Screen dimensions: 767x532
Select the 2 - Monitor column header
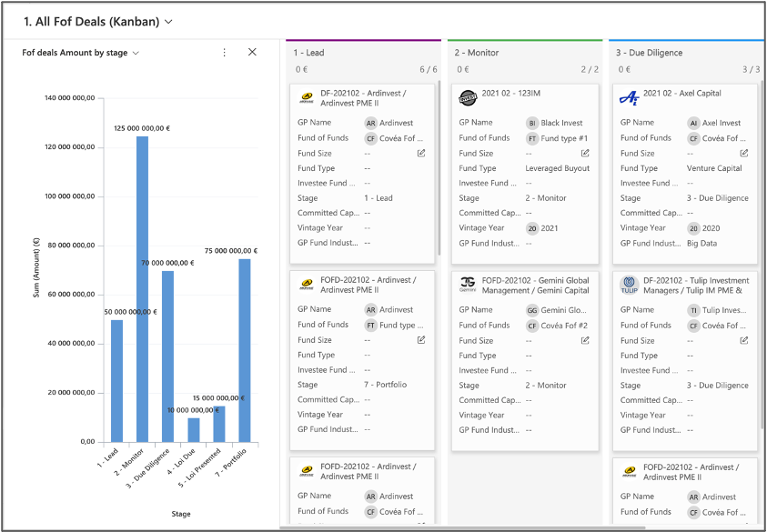coord(476,53)
